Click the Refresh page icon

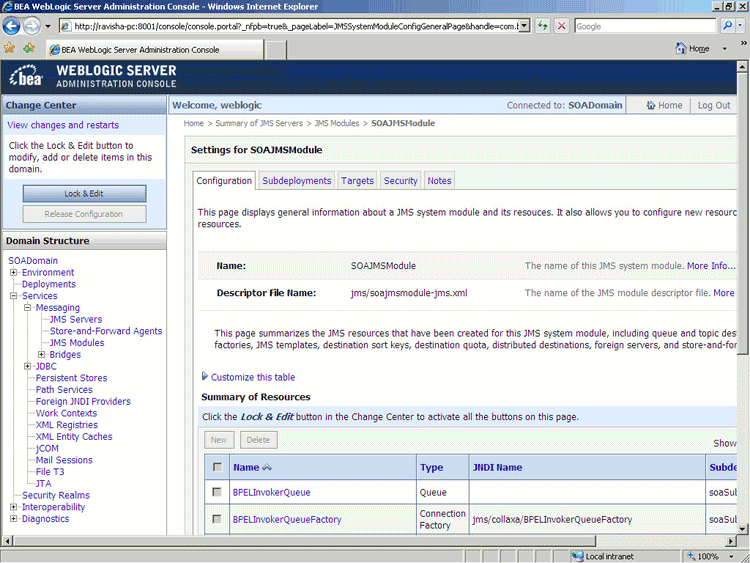tap(542, 26)
